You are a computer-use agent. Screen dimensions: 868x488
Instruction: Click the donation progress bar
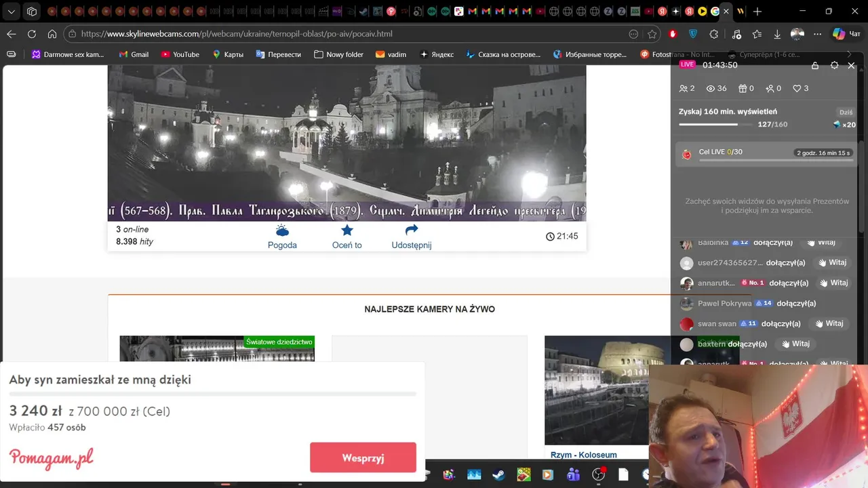pyautogui.click(x=212, y=394)
